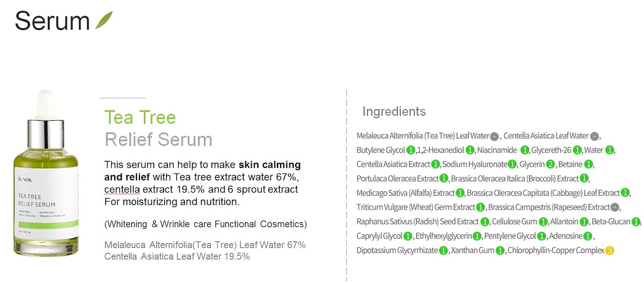Image resolution: width=644 pixels, height=283 pixels.
Task: Click the Dipotassium Glycyrrhizate ingredient text
Action: tap(397, 250)
